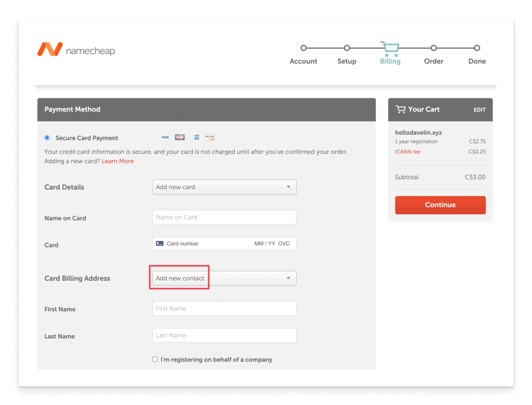Click the Discover card icon
Image resolution: width=532 pixels, height=405 pixels.
coord(210,137)
